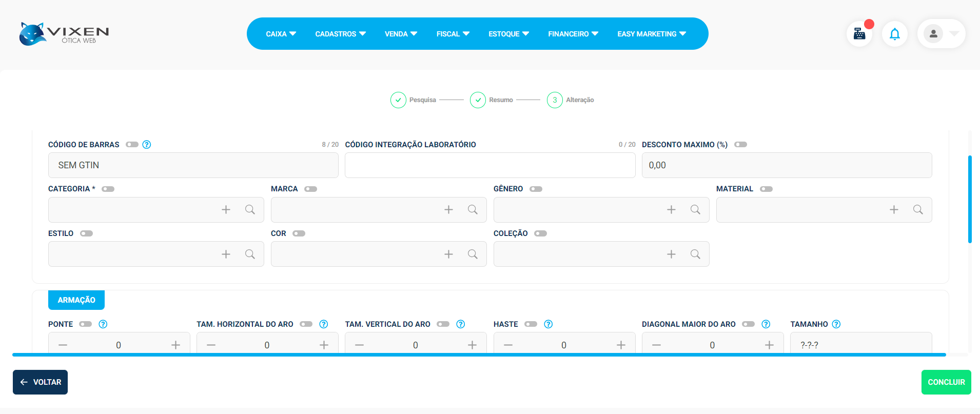Click help icon beside TAMANHO label

pyautogui.click(x=836, y=324)
